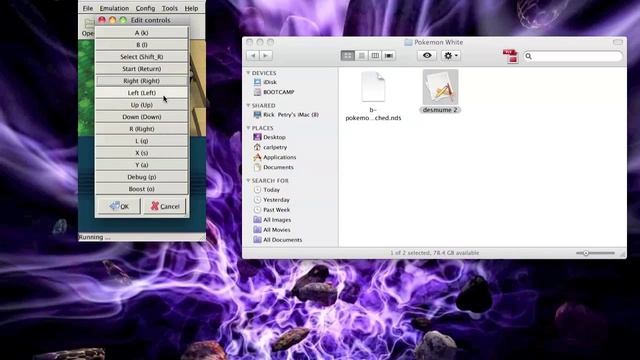Remap the A (k) control
Viewport: 640px width, 360px height.
(142, 33)
